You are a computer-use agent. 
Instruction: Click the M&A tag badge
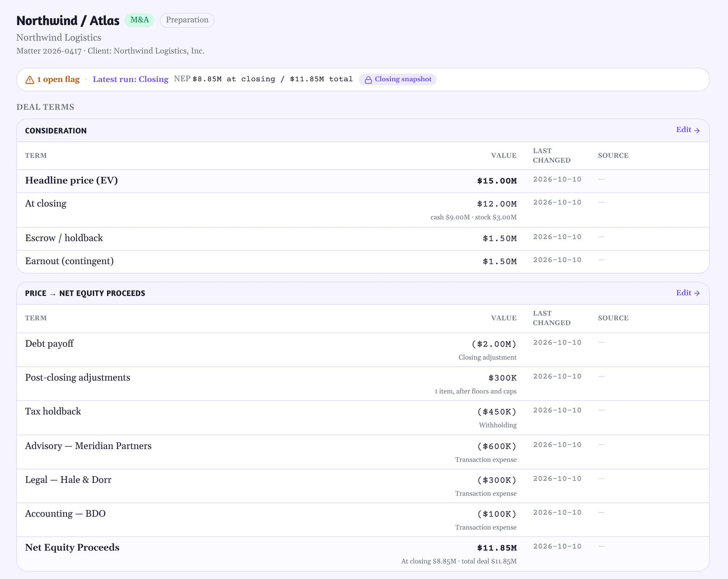coord(139,20)
